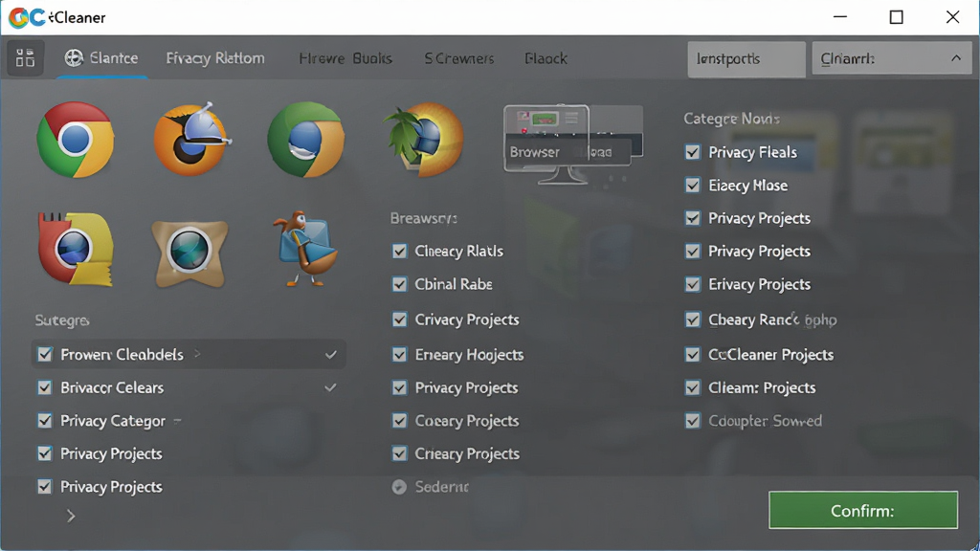The height and width of the screenshot is (551, 980).
Task: Minimize the CCleaner window
Action: point(840,17)
